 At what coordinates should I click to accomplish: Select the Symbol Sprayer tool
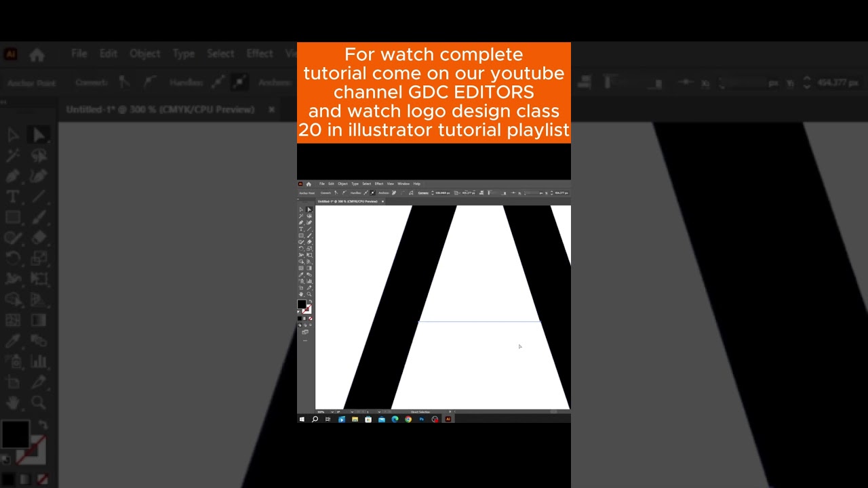[301, 281]
